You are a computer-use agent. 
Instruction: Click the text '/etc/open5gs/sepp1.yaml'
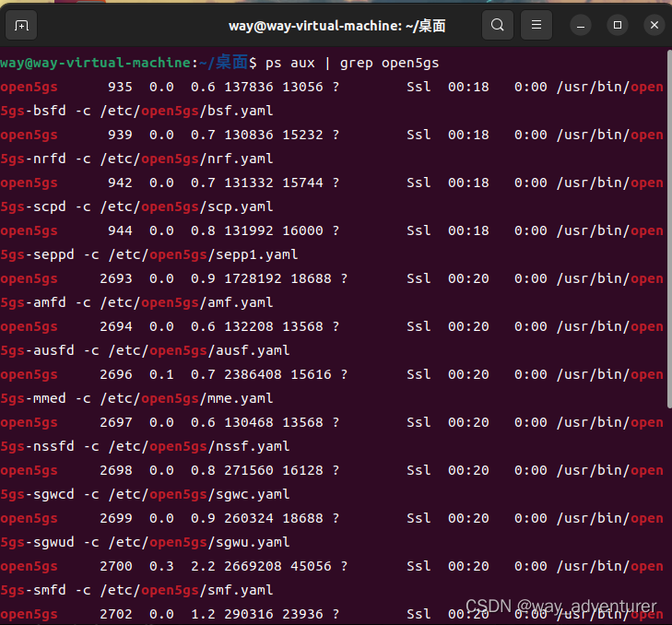tap(203, 255)
